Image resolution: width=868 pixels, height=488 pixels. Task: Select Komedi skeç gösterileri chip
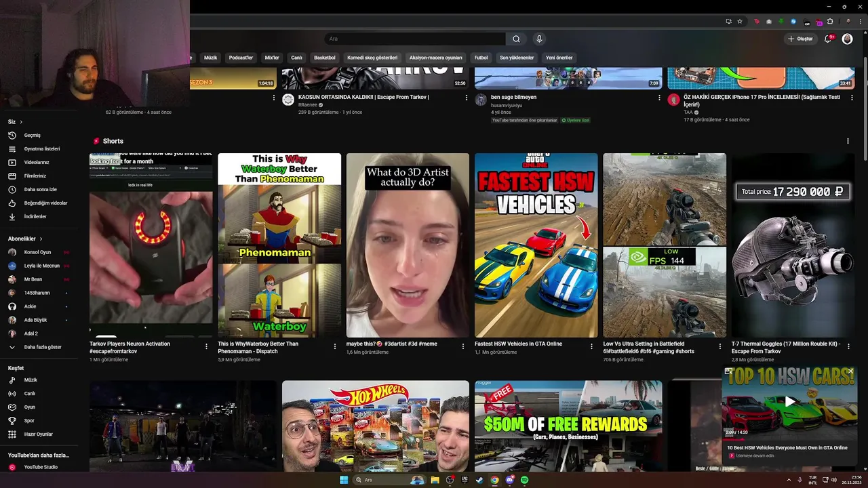pyautogui.click(x=372, y=58)
